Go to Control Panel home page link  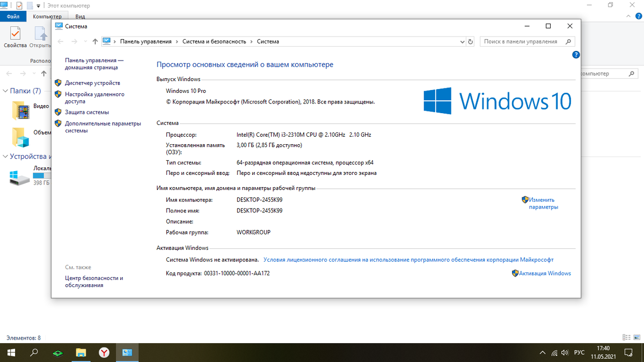(94, 64)
